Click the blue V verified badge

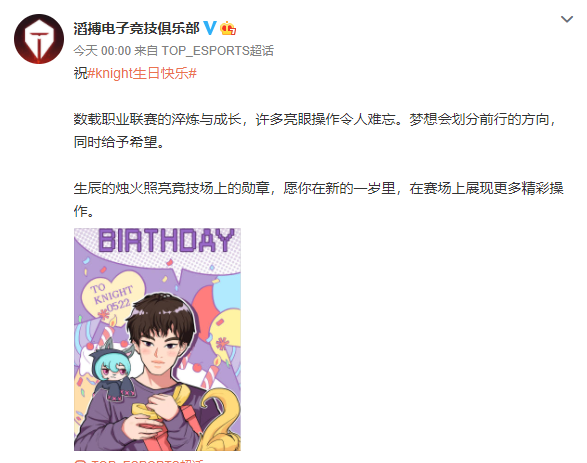click(210, 28)
